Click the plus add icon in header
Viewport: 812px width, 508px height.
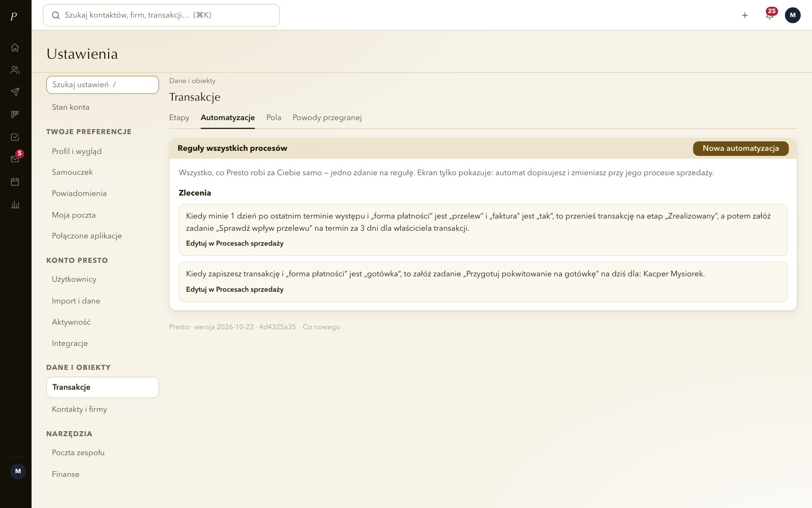745,15
